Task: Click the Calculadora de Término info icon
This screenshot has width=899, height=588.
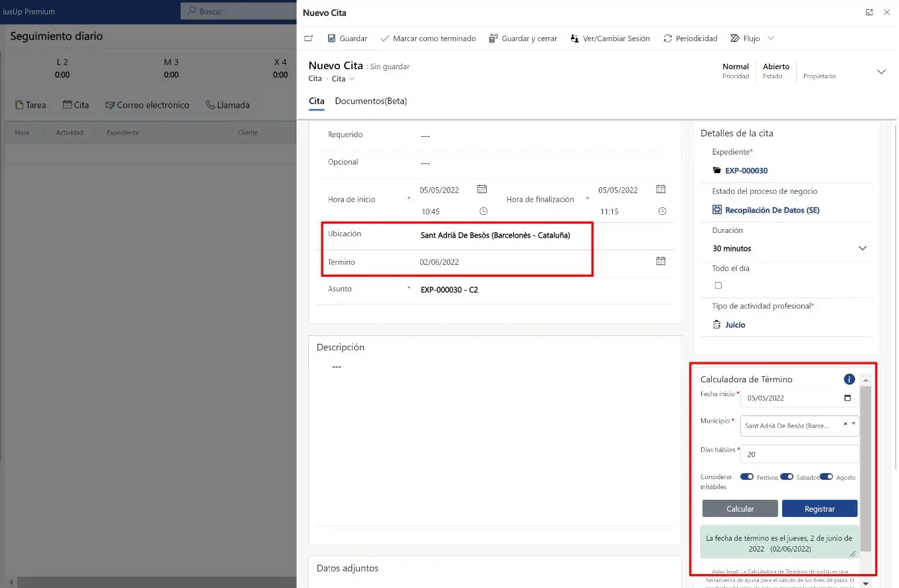Action: pos(849,379)
